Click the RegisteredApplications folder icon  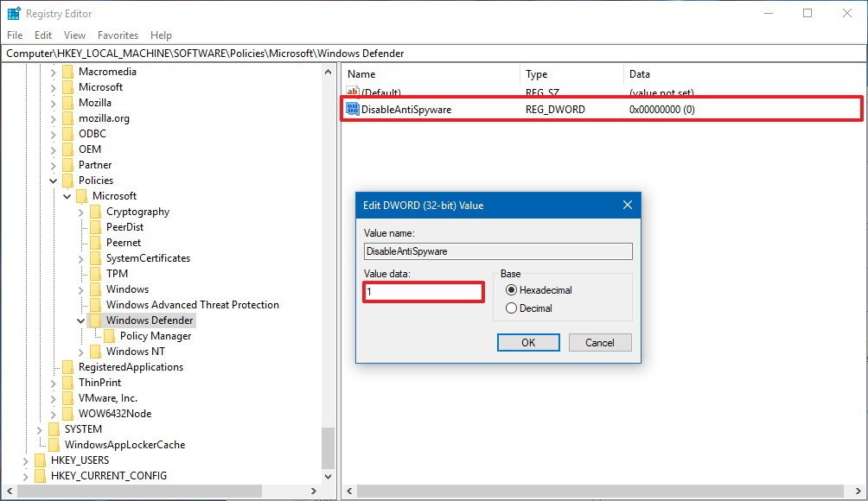(68, 366)
